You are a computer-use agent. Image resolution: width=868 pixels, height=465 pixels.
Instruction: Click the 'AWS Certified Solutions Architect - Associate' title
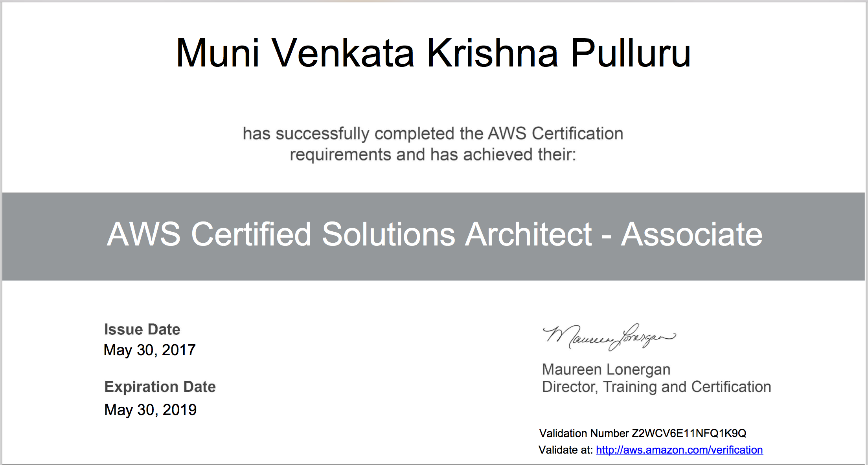pyautogui.click(x=434, y=234)
